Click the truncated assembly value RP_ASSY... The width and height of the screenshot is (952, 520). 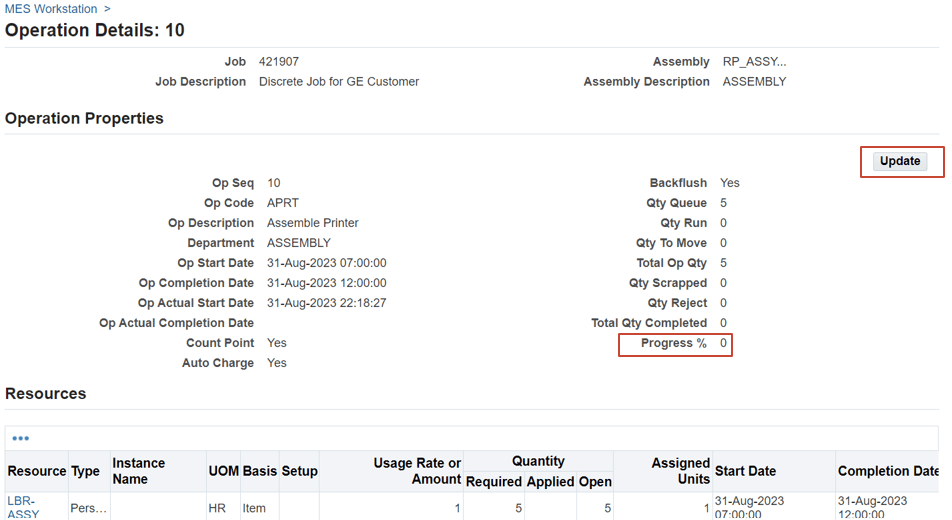754,61
